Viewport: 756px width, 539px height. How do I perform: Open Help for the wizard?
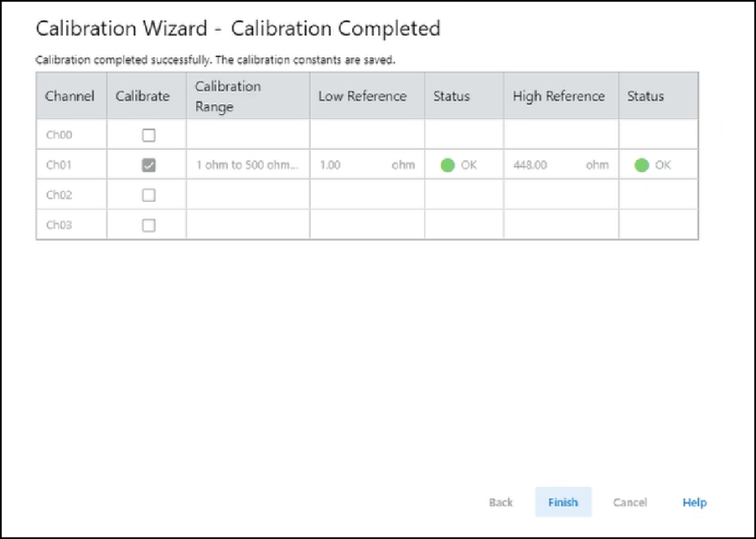694,502
